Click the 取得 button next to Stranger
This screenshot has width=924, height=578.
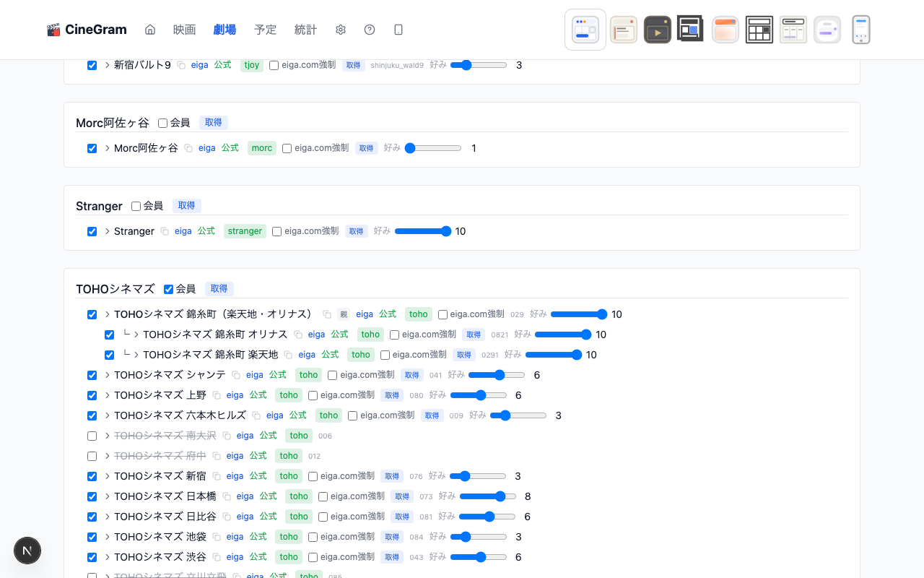tap(186, 205)
